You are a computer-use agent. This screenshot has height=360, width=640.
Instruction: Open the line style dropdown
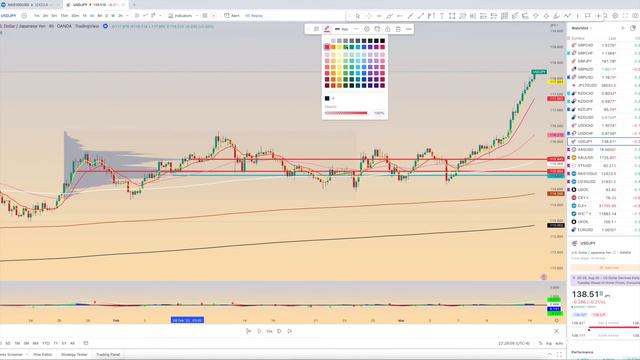356,29
